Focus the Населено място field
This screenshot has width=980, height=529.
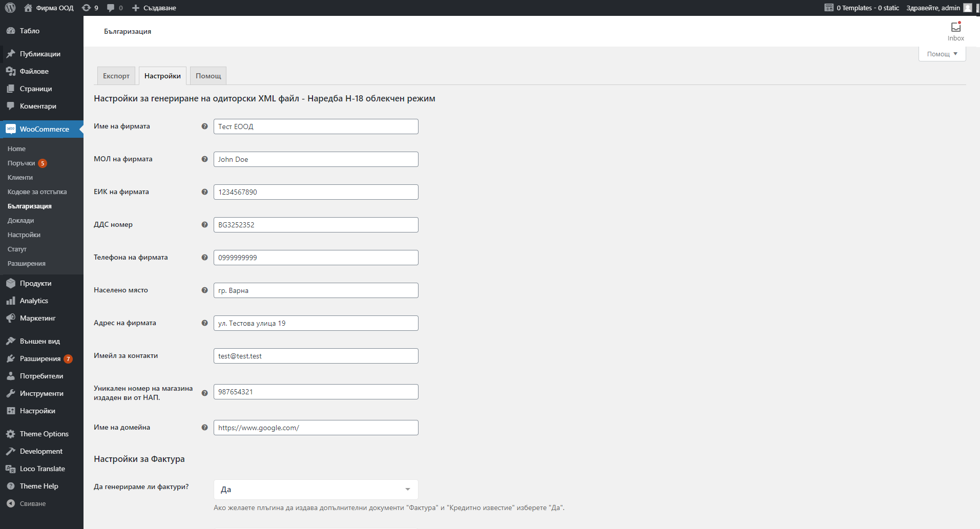click(x=316, y=290)
